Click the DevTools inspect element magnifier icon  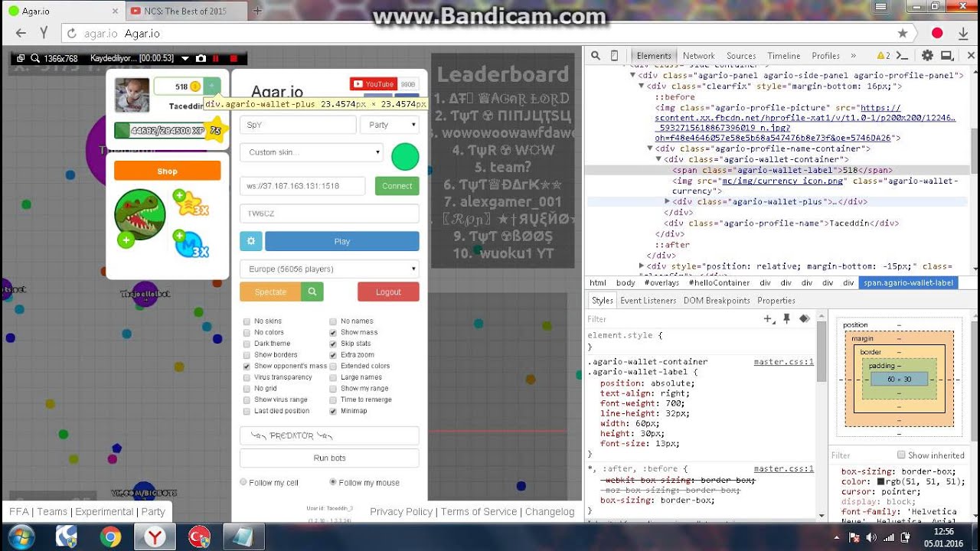point(595,56)
